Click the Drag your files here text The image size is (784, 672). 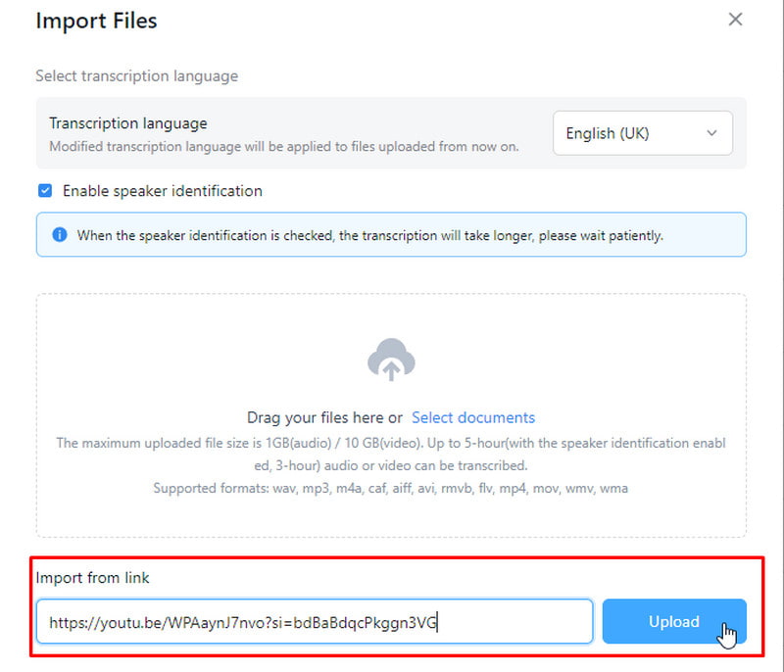pos(324,417)
